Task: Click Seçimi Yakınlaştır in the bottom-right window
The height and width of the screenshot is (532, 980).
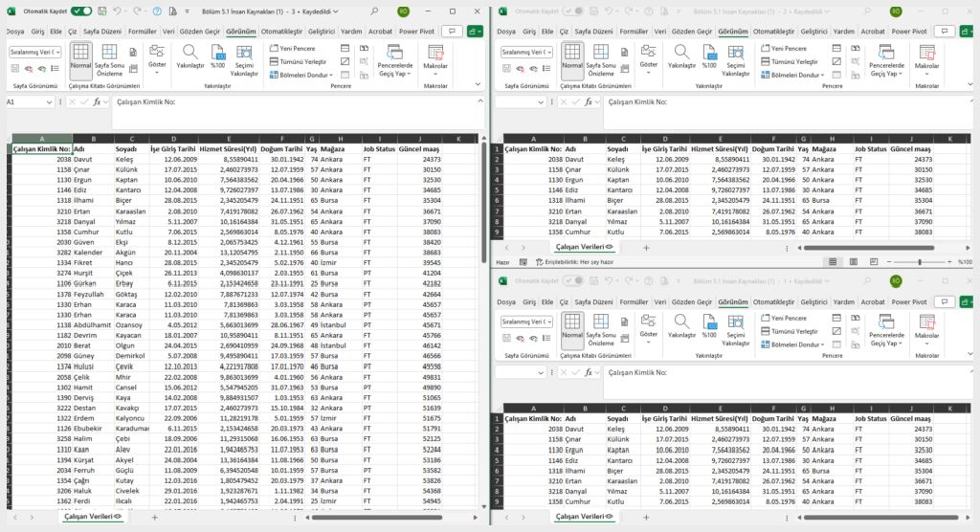Action: click(735, 330)
